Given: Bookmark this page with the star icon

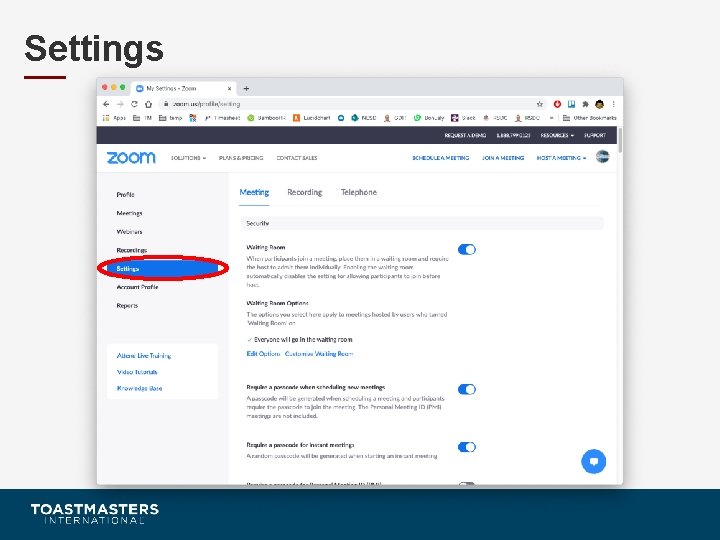Looking at the screenshot, I should pyautogui.click(x=540, y=104).
